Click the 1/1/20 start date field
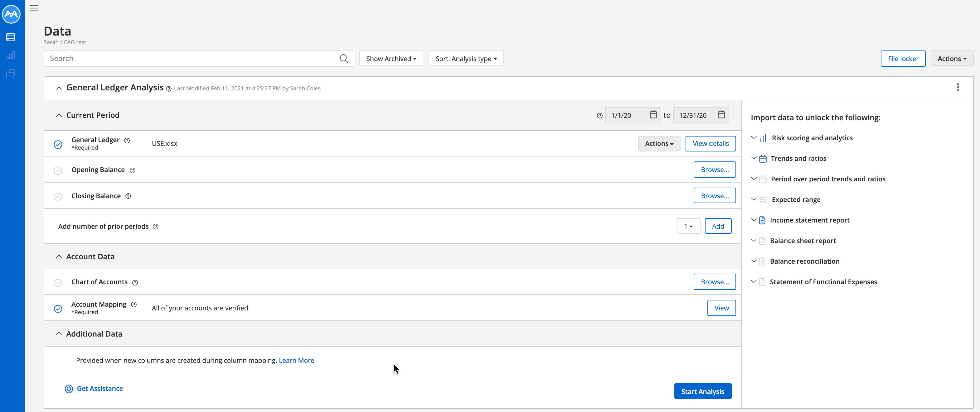The height and width of the screenshot is (412, 980). pyautogui.click(x=633, y=115)
